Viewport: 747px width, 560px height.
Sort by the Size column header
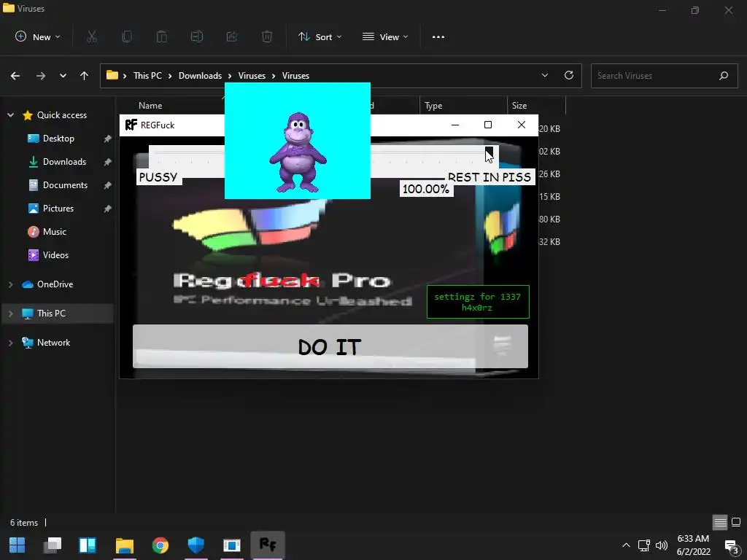(519, 106)
